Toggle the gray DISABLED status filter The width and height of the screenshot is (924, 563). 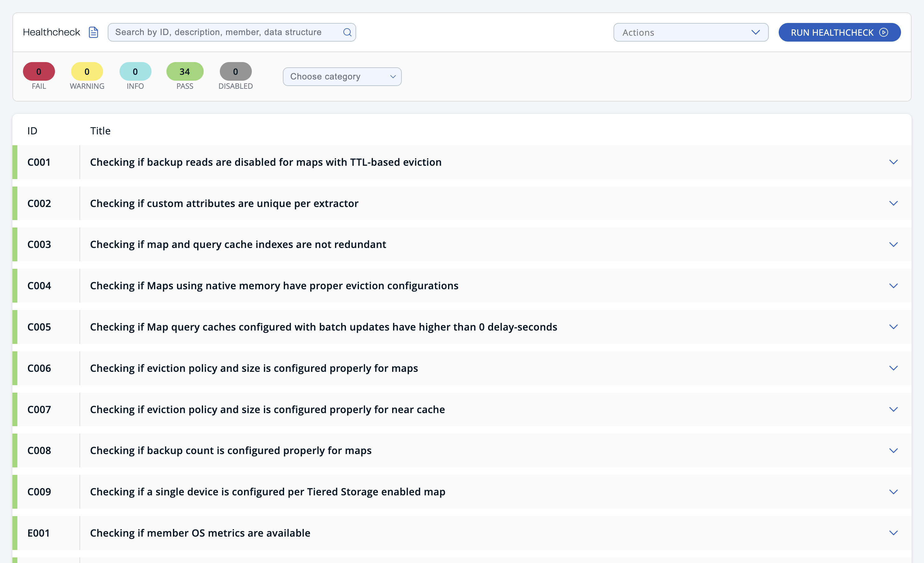235,71
